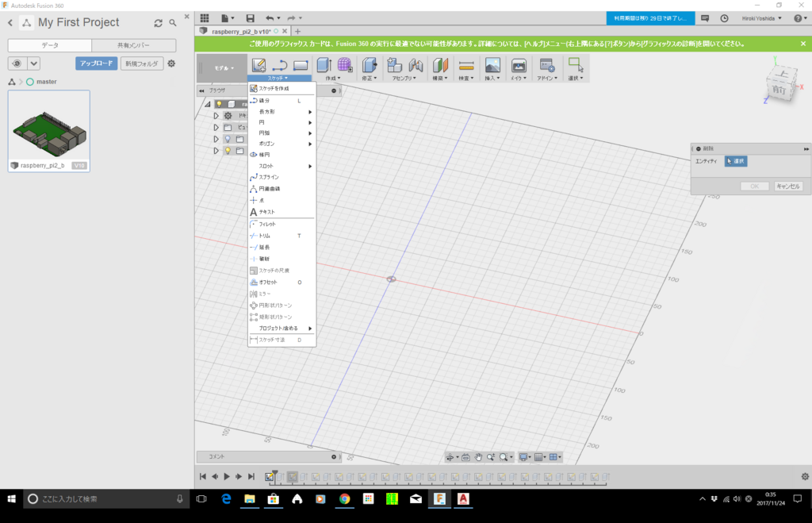The height and width of the screenshot is (523, 812).
Task: Open the Modify (修正) dropdown menu
Action: click(x=370, y=79)
